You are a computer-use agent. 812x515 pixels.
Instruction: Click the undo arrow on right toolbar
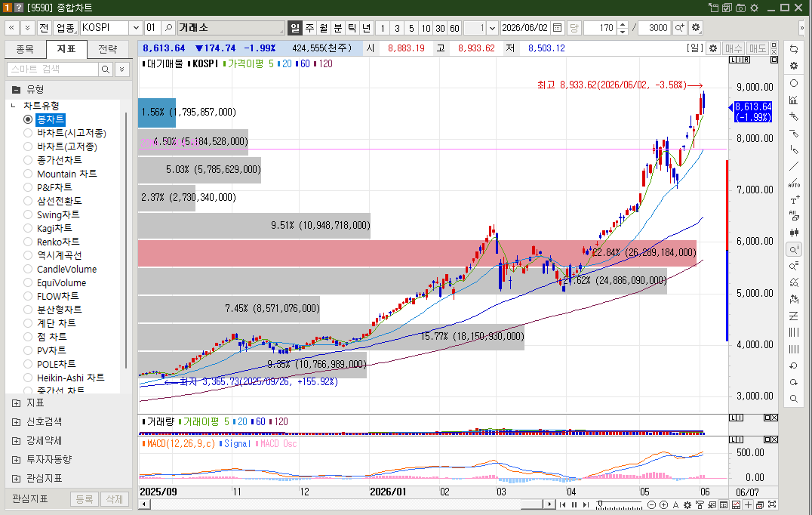793,365
